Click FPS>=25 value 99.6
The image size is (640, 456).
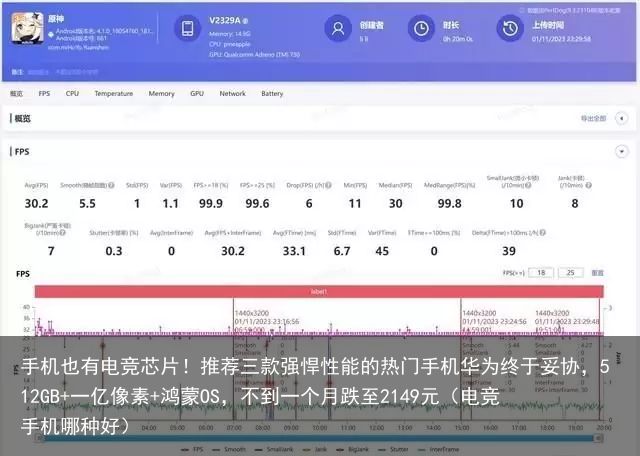[257, 203]
